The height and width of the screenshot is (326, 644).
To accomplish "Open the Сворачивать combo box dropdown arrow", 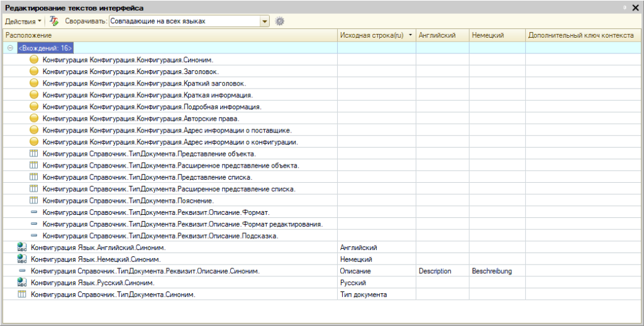I will (x=265, y=21).
